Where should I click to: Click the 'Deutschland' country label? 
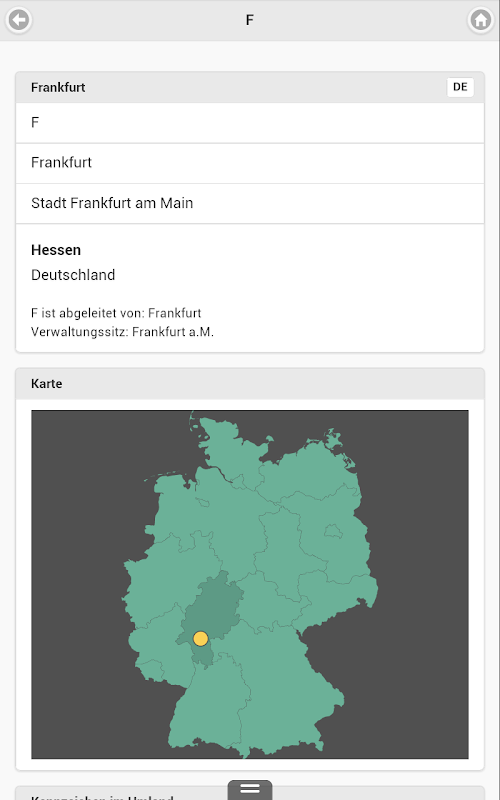pyautogui.click(x=73, y=275)
